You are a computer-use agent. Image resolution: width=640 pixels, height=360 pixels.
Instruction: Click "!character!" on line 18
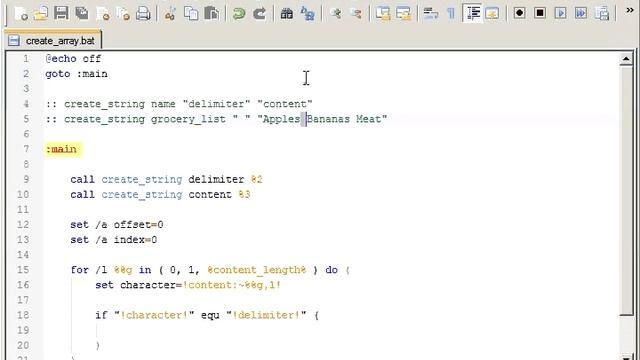[154, 315]
